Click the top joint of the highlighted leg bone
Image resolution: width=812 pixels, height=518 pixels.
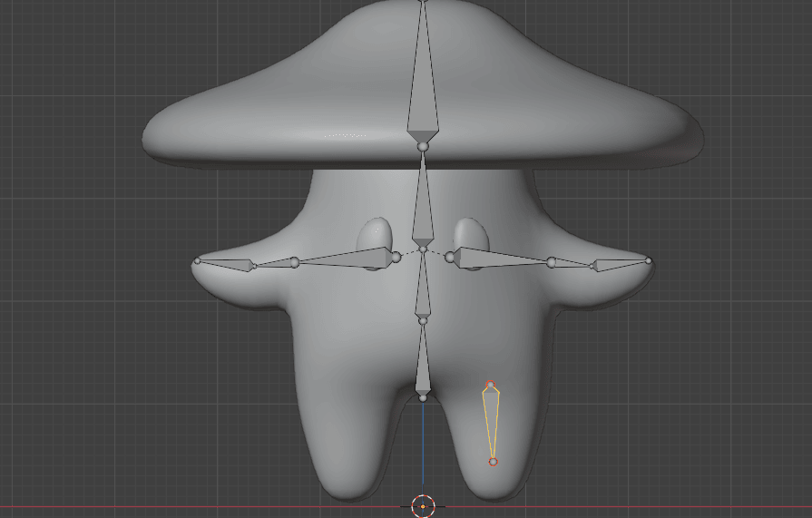[x=490, y=386]
